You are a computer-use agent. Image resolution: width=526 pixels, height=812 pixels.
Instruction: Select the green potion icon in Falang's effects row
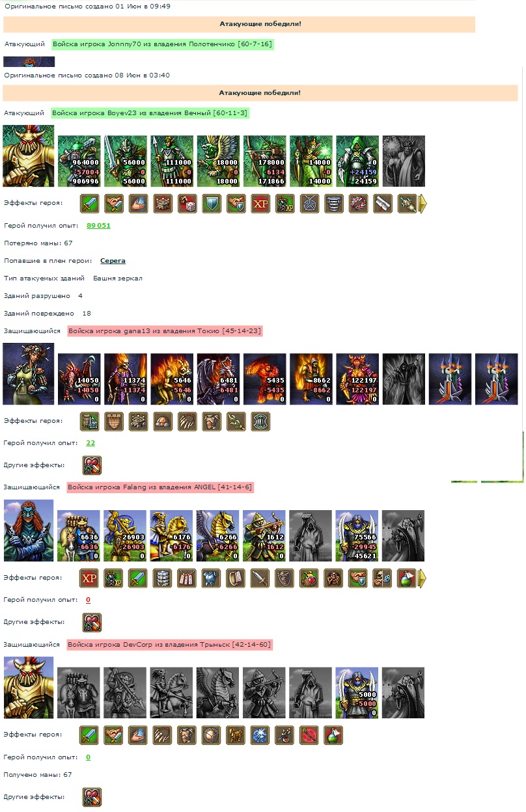[x=407, y=578]
